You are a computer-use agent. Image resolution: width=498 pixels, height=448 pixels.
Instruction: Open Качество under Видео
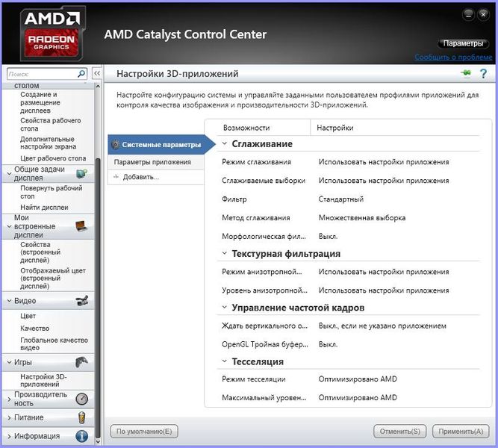[34, 329]
